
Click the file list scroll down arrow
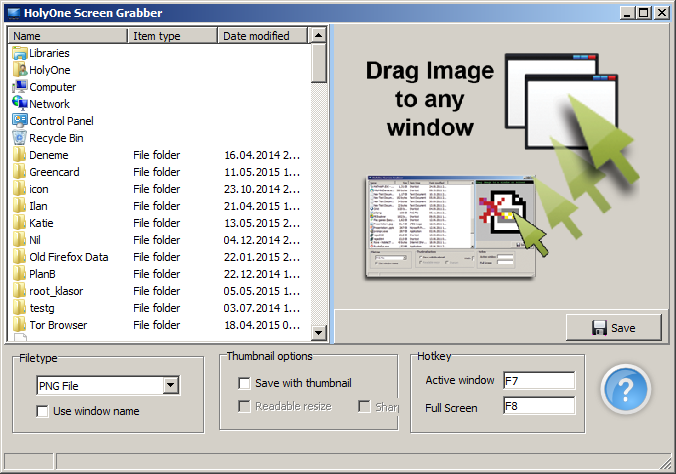pyautogui.click(x=318, y=333)
